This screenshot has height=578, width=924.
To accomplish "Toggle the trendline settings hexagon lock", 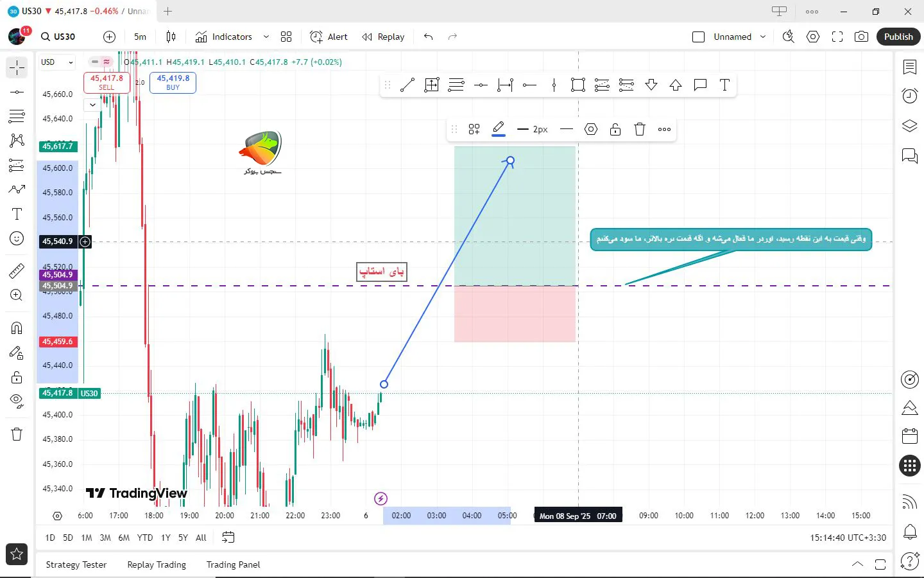I will click(x=591, y=129).
